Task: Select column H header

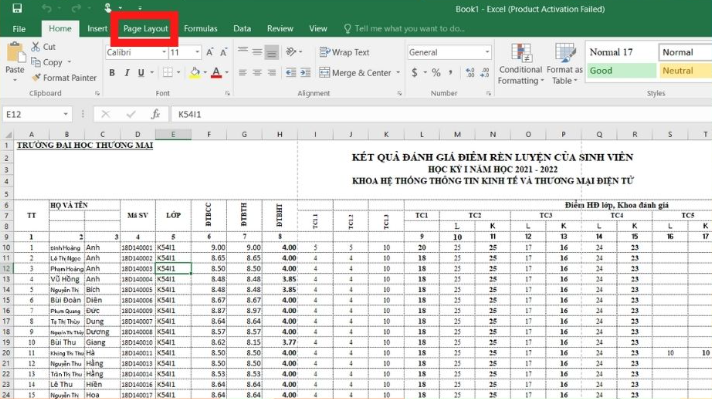Action: [x=280, y=134]
